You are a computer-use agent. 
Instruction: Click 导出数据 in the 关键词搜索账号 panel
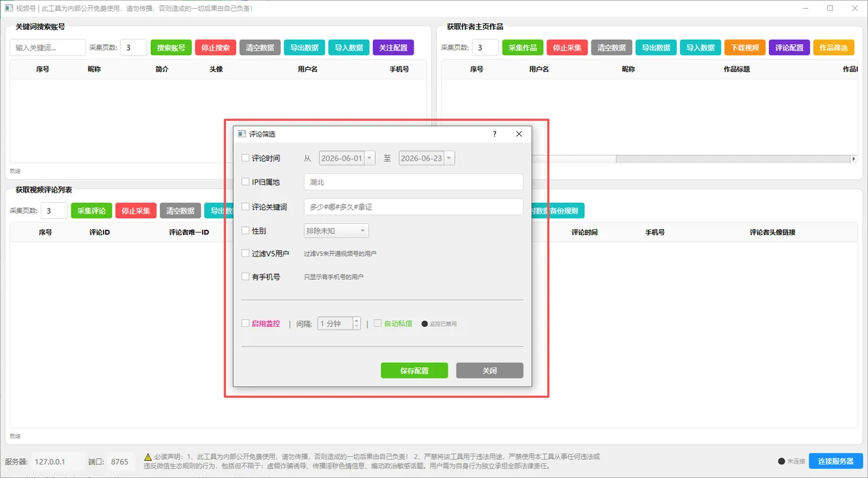tap(304, 47)
